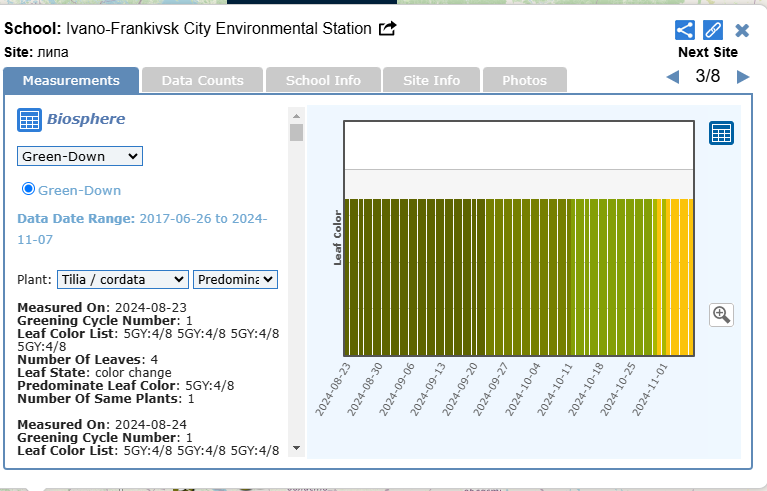Viewport: 767px width, 491px height.
Task: Click the Biosphere heading link
Action: click(86, 120)
